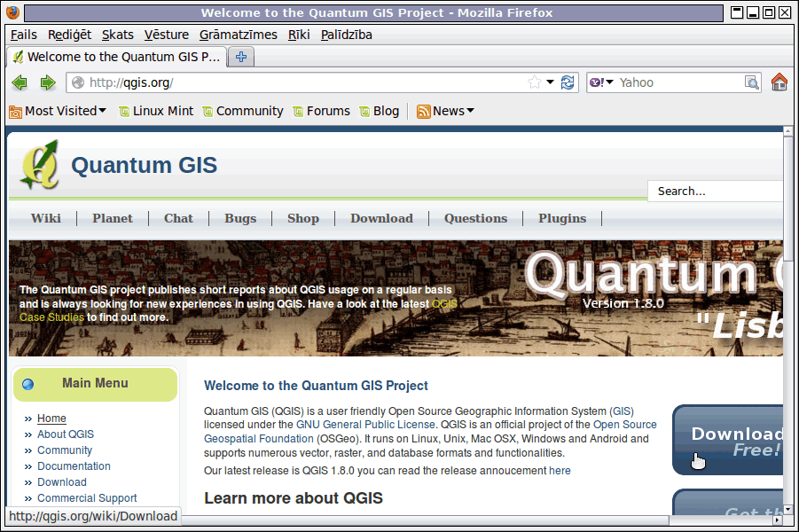Open the Community bookmark in bookmarks toolbar

tap(243, 111)
